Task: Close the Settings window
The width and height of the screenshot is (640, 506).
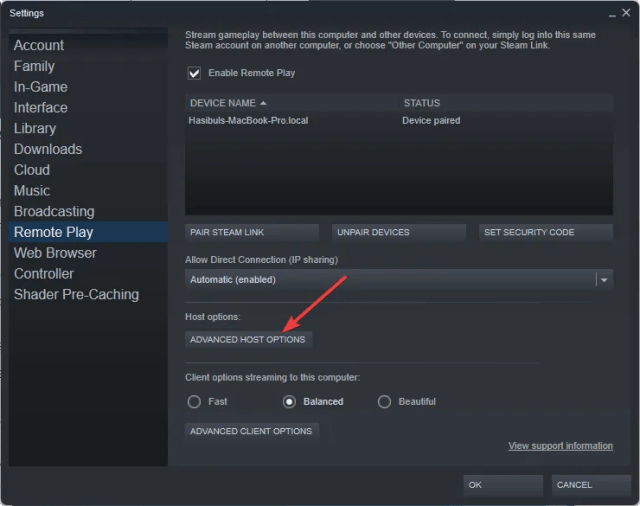Action: pyautogui.click(x=626, y=13)
